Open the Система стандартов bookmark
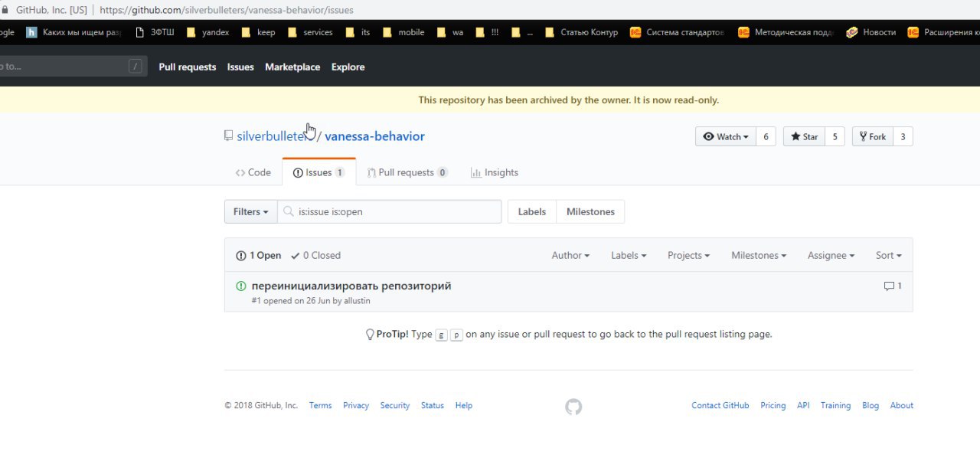 (x=677, y=32)
